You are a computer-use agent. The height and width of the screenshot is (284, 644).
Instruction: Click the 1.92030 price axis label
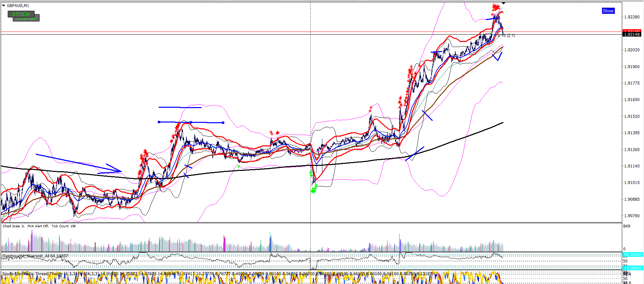[632, 50]
